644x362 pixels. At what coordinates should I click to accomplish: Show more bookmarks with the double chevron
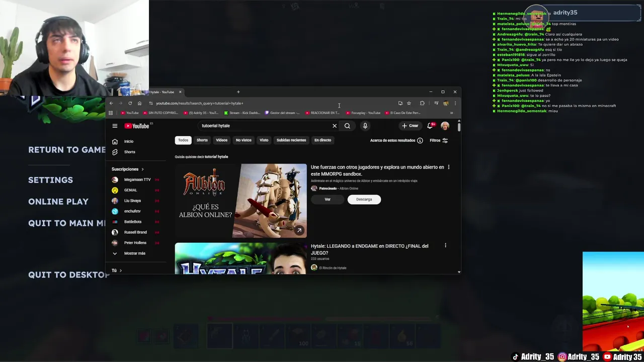[x=451, y=113]
